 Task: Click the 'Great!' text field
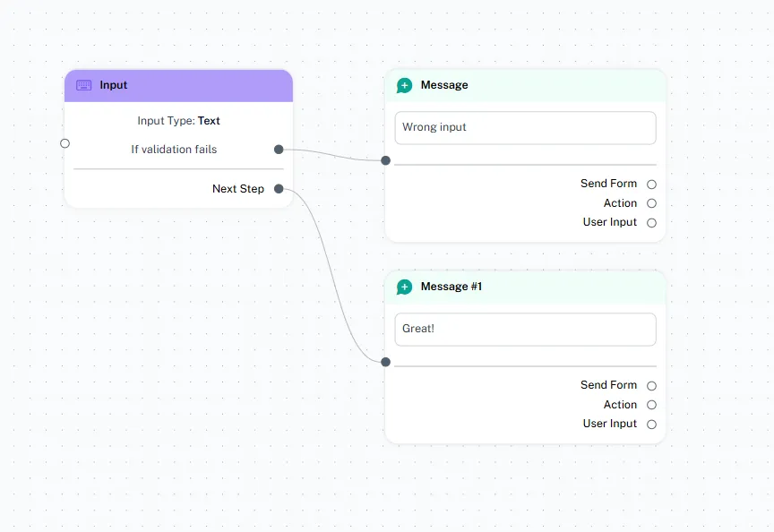pos(525,329)
